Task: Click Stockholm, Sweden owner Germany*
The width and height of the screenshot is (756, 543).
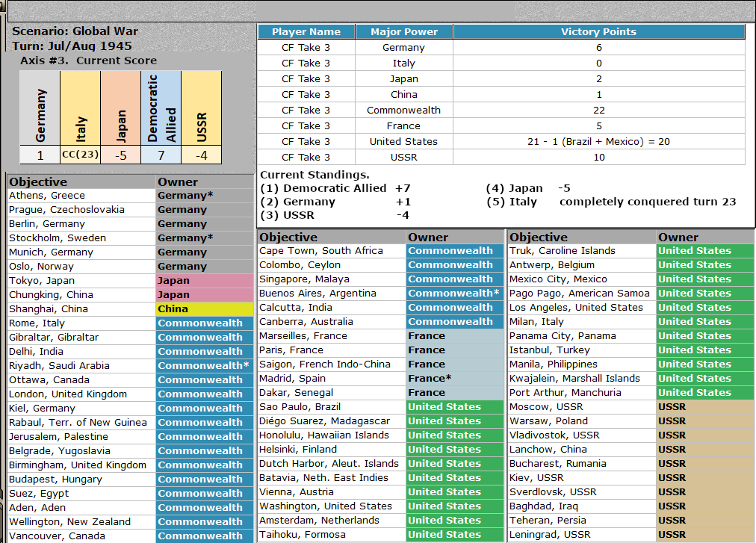Action: pos(205,238)
